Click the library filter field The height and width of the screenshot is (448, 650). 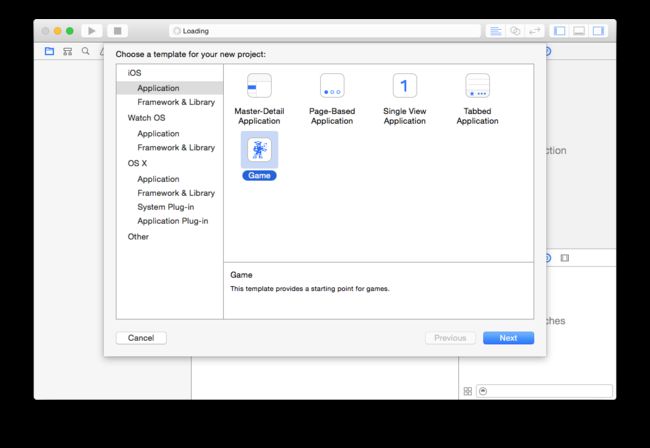click(x=544, y=391)
